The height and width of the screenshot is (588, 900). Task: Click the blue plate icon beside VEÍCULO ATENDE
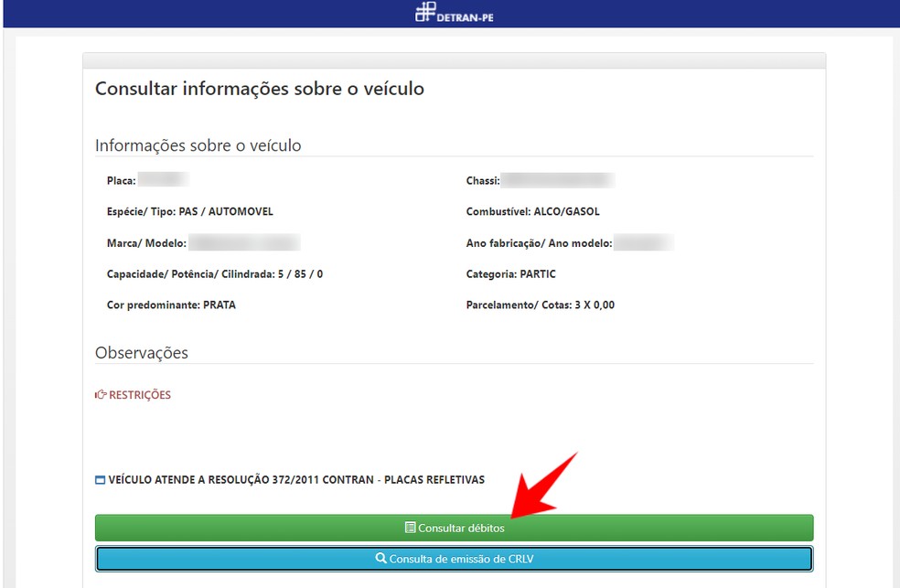tap(100, 479)
